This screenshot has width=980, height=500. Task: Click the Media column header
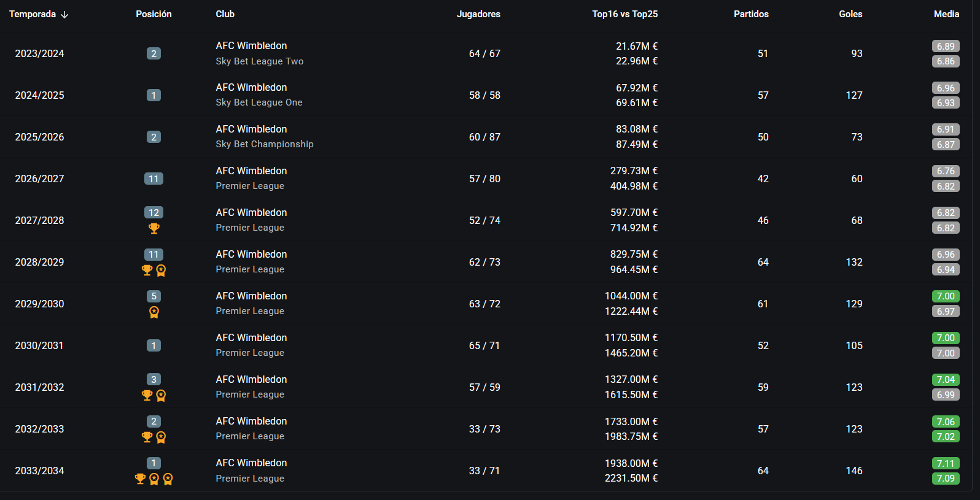946,14
